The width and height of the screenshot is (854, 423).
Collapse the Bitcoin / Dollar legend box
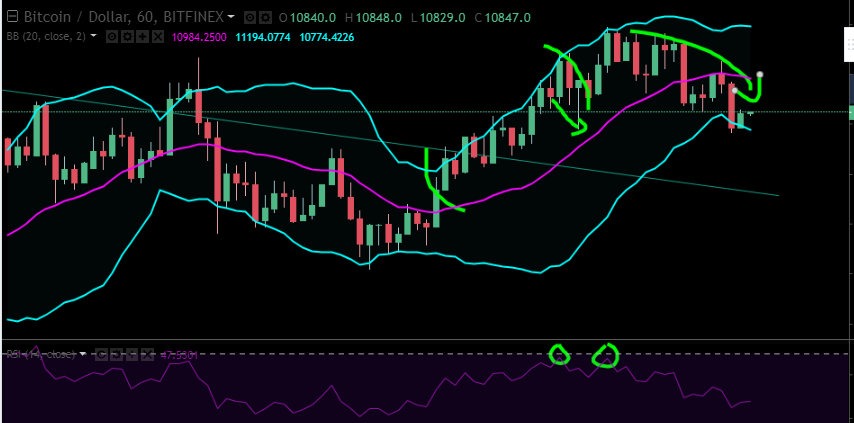pyautogui.click(x=12, y=17)
